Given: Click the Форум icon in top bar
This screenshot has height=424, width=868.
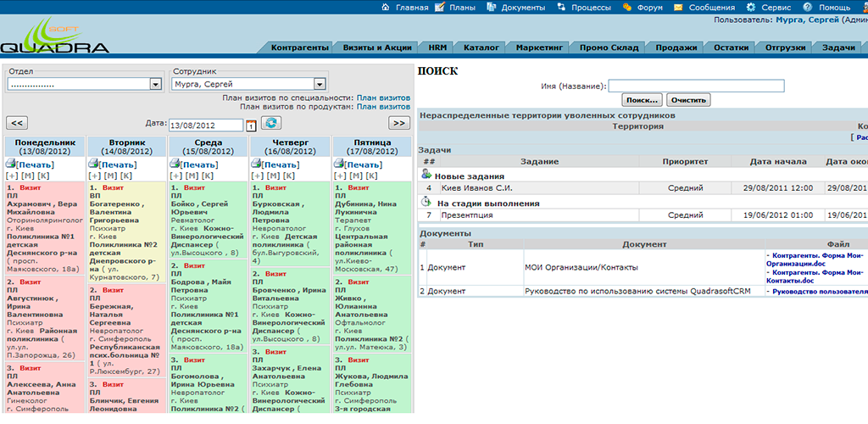Looking at the screenshot, I should [626, 7].
